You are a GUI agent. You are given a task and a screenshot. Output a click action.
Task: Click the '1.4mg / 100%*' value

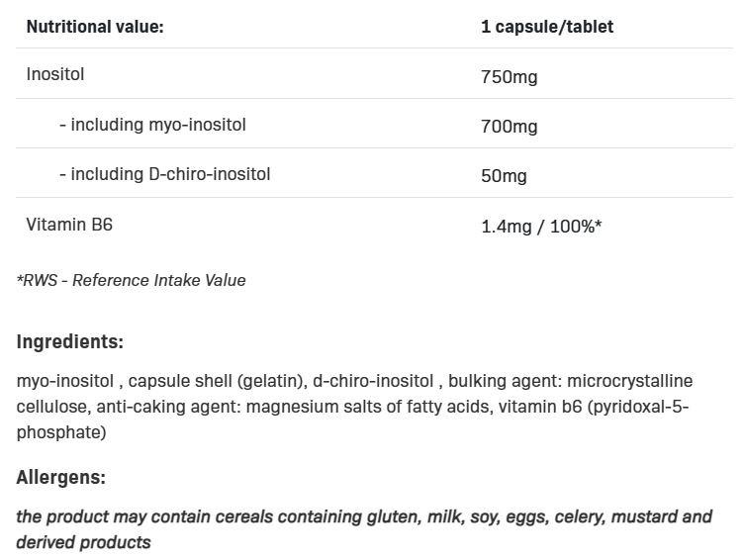pos(541,227)
